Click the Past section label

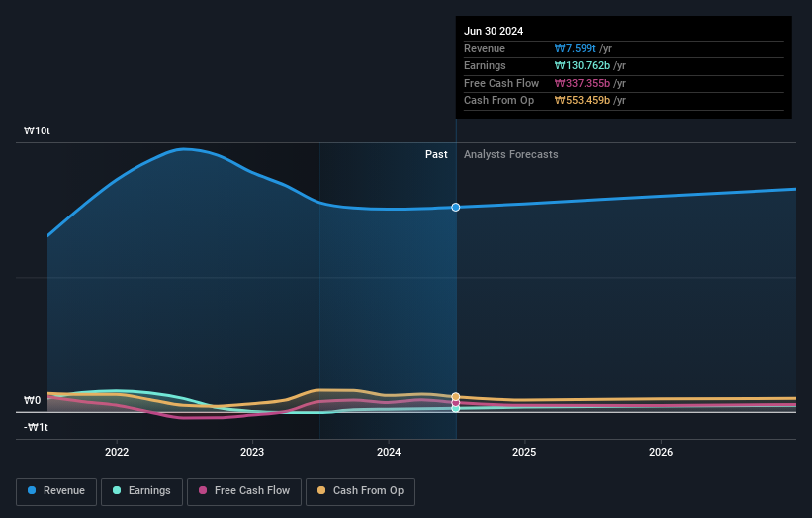(436, 154)
